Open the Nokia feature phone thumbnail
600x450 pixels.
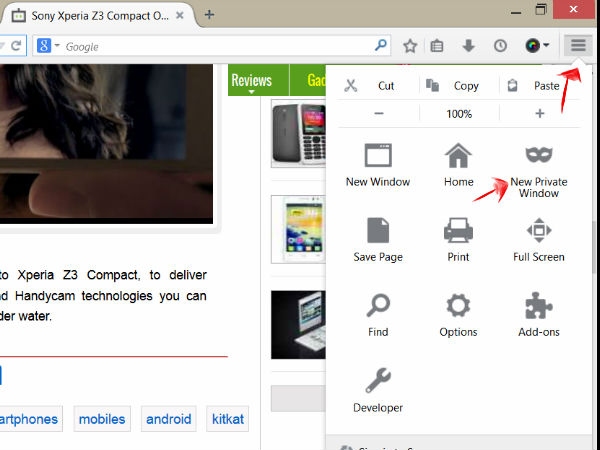coord(298,134)
